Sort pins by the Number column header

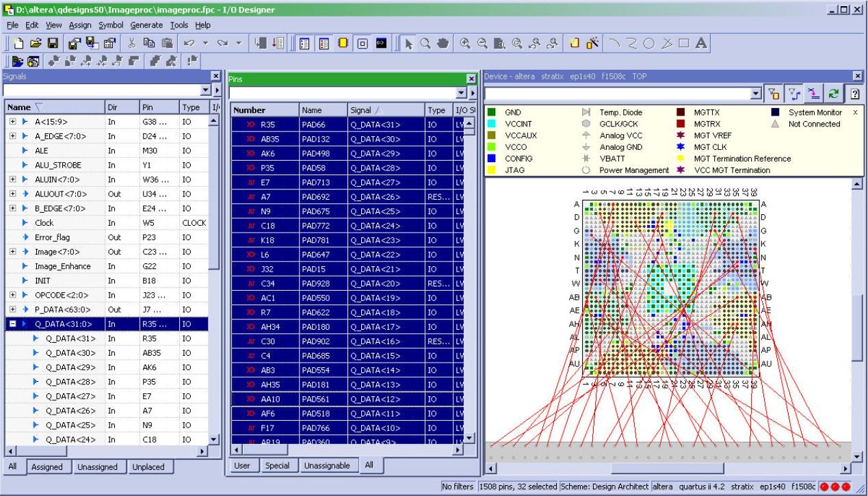pos(264,110)
